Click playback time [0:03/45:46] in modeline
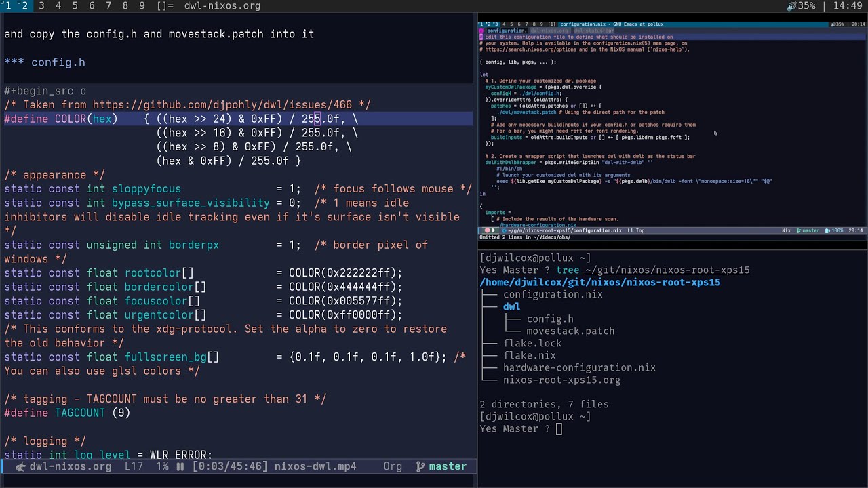 click(230, 466)
